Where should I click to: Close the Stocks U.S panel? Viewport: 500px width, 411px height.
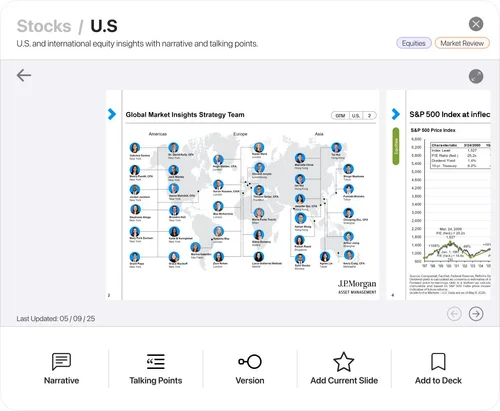click(x=476, y=24)
